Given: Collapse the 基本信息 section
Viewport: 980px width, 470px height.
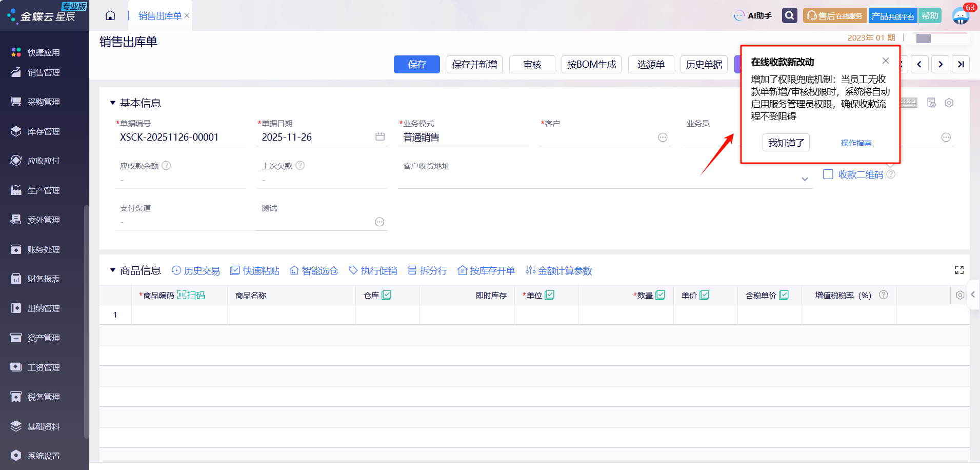Looking at the screenshot, I should (112, 103).
